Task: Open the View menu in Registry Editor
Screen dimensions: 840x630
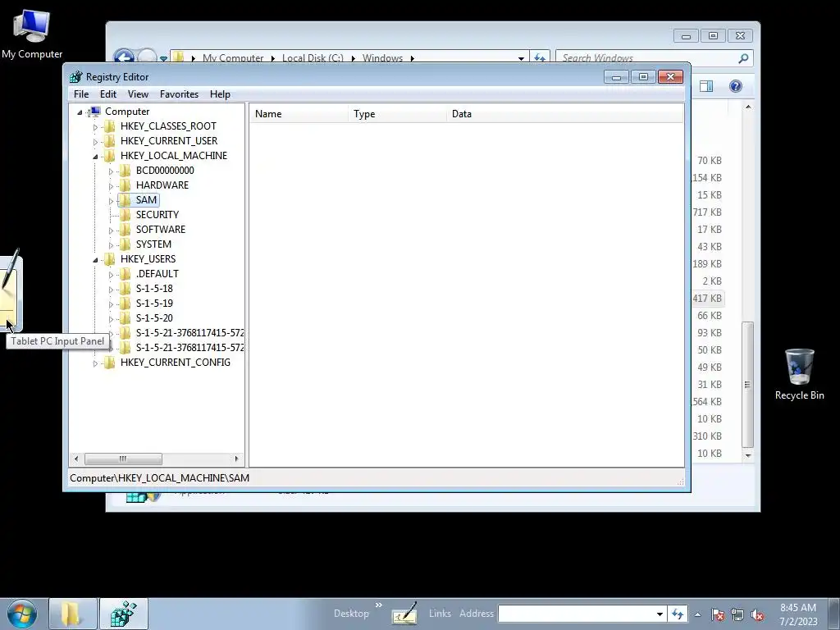Action: [x=138, y=94]
